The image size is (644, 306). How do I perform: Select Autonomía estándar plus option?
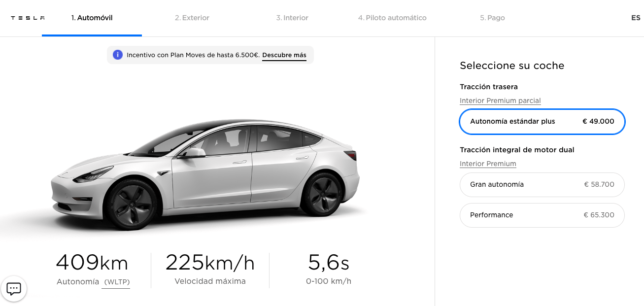pyautogui.click(x=542, y=121)
